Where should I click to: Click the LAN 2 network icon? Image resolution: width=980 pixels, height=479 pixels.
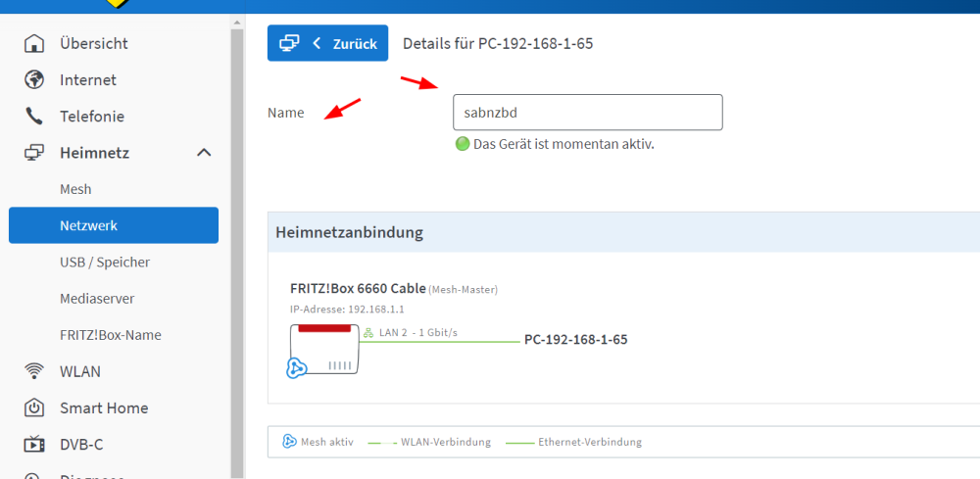pyautogui.click(x=368, y=333)
